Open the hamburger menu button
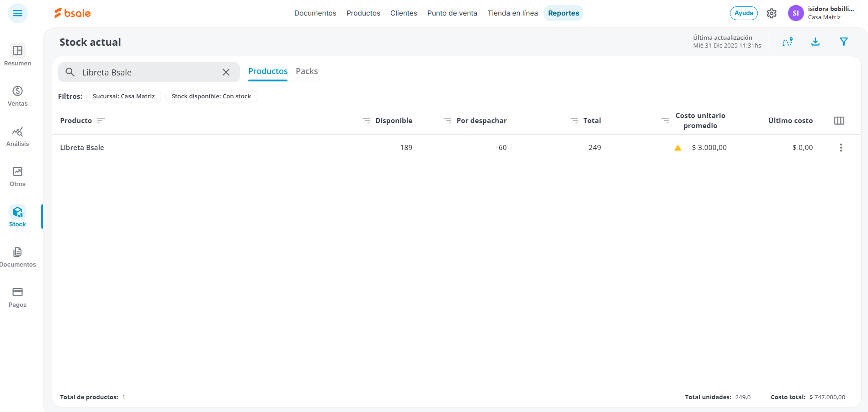Viewport: 868px width, 412px height. coord(18,13)
